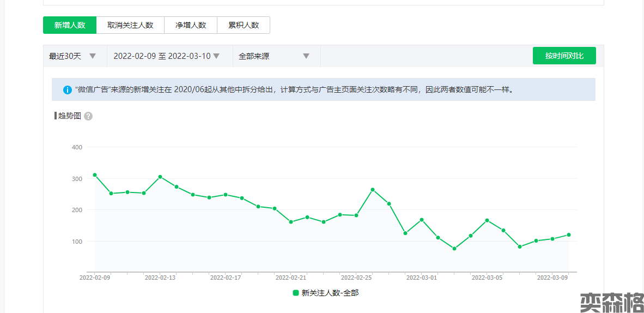Click the green legend color marker
The height and width of the screenshot is (313, 644).
(x=296, y=293)
